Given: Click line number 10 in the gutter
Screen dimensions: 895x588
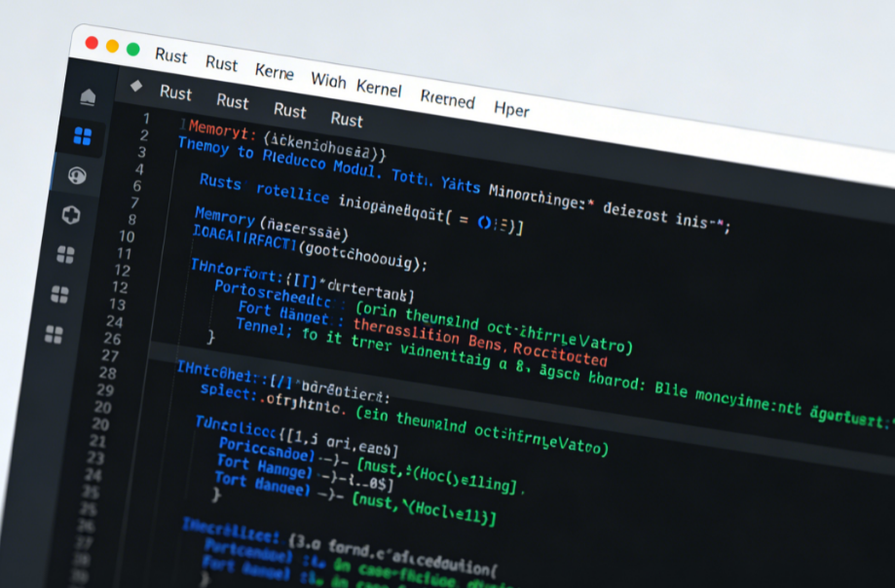Looking at the screenshot, I should click(127, 237).
